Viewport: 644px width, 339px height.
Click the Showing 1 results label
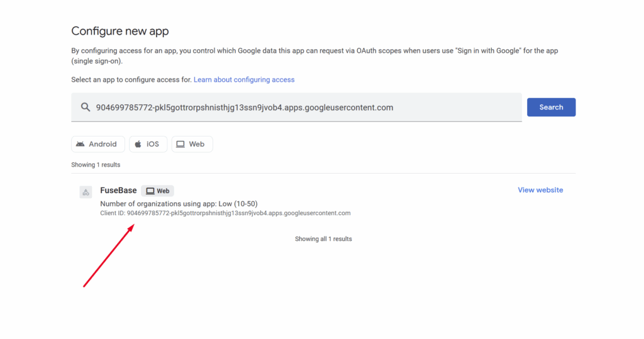click(x=96, y=165)
